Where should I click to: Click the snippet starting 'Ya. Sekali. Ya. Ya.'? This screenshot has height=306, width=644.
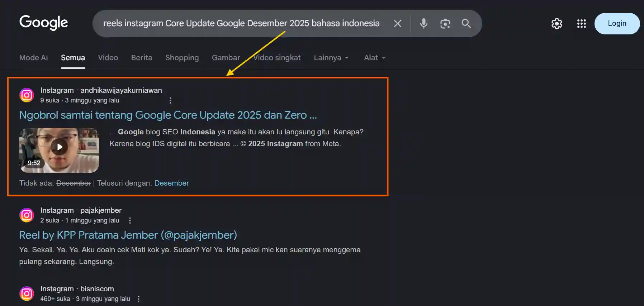[x=190, y=255]
